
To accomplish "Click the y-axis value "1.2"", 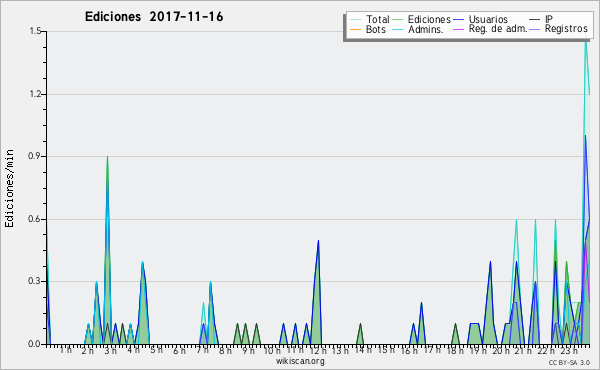I will (35, 94).
